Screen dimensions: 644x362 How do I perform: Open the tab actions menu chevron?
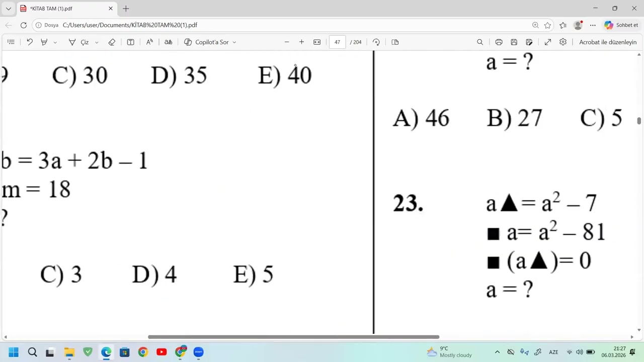coord(9,9)
